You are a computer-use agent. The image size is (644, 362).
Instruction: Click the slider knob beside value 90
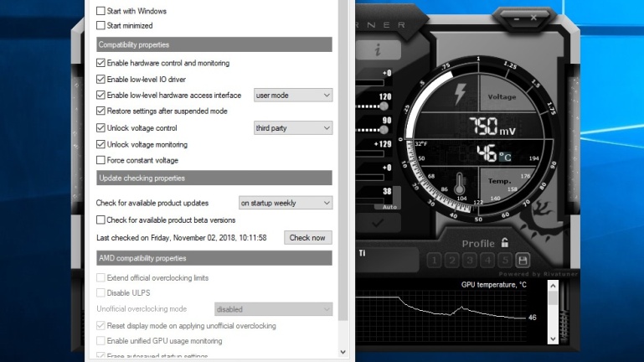384,130
